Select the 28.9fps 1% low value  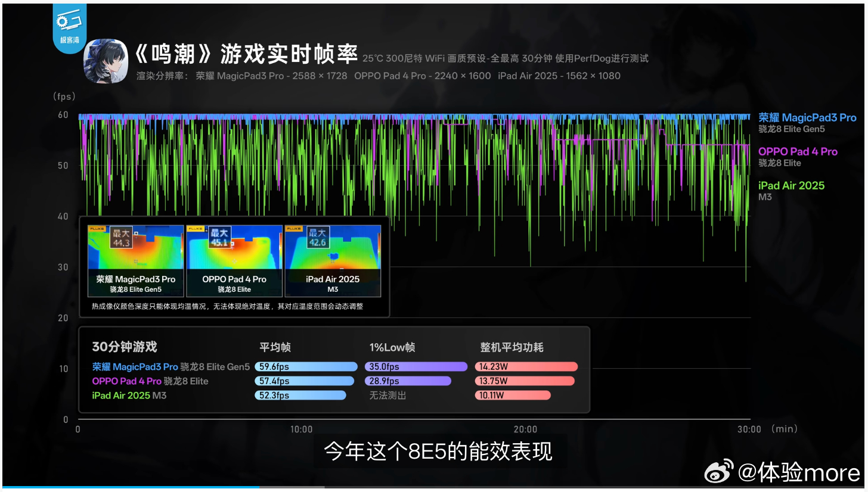tap(385, 381)
